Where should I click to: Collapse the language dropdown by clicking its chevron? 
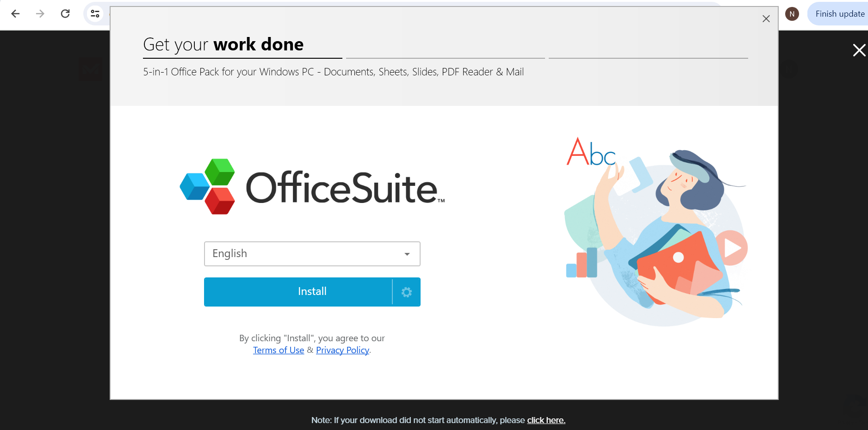(407, 254)
